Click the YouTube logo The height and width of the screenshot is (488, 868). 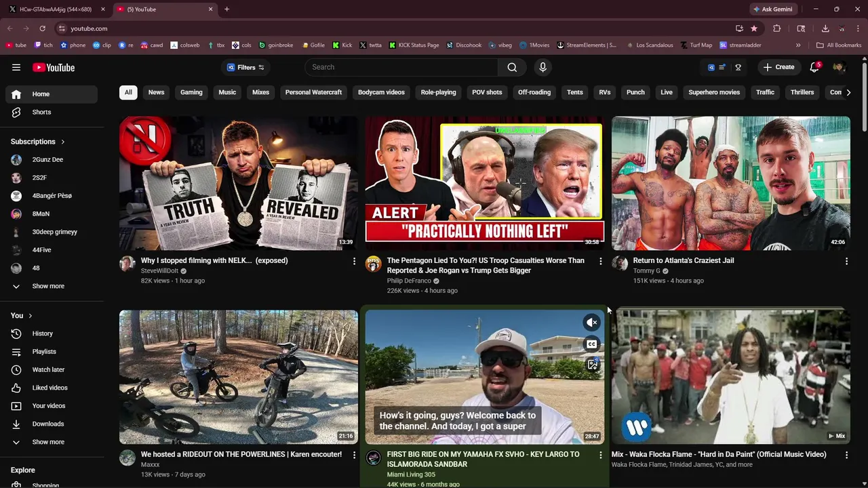click(54, 67)
